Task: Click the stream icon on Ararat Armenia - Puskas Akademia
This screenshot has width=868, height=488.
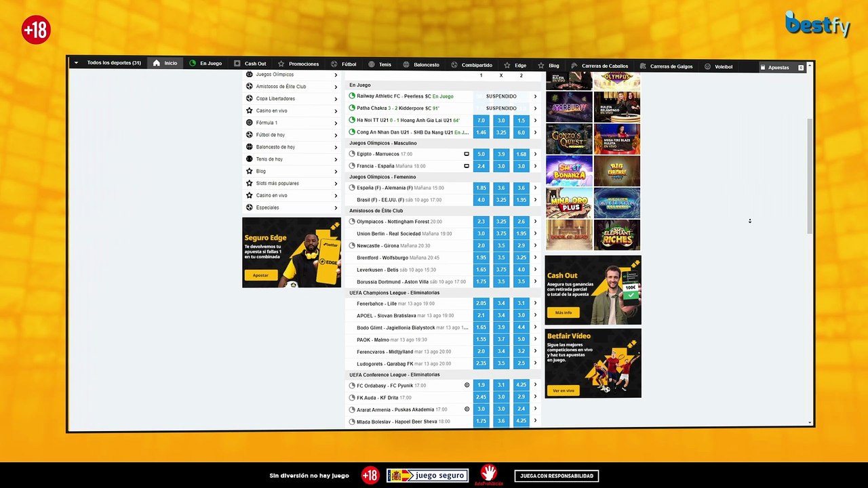Action: [x=467, y=409]
